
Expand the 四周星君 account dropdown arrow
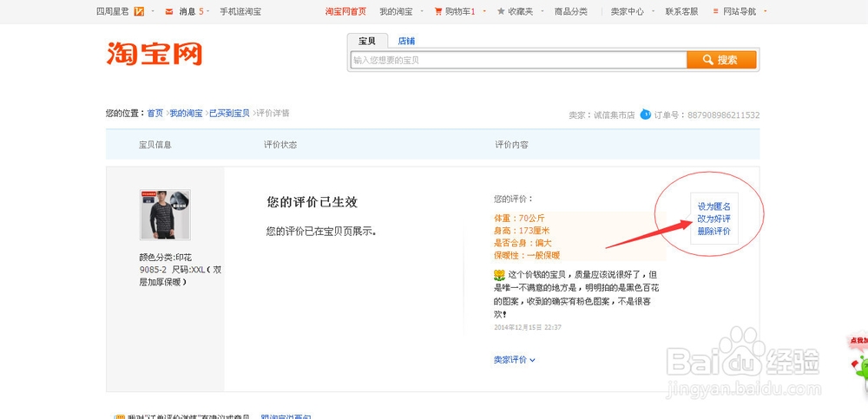coord(152,11)
